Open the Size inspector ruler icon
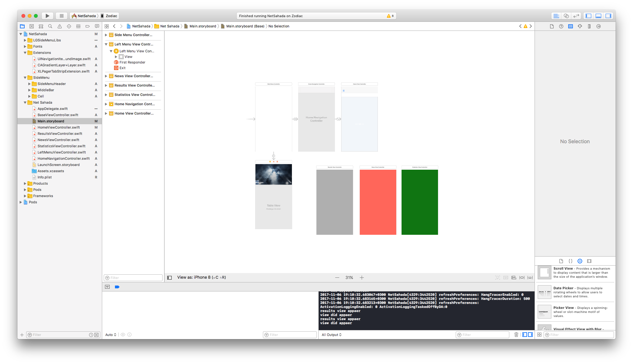 (589, 26)
